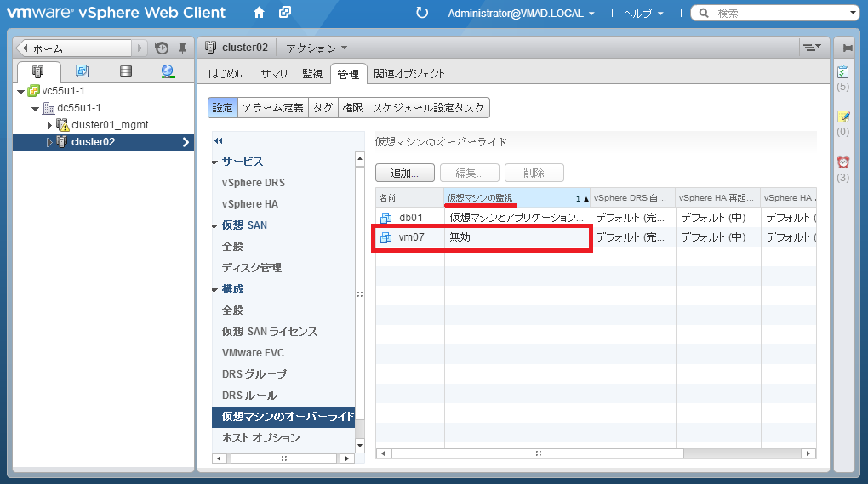Open ディスク管理 settings
This screenshot has width=868, height=484.
[252, 268]
